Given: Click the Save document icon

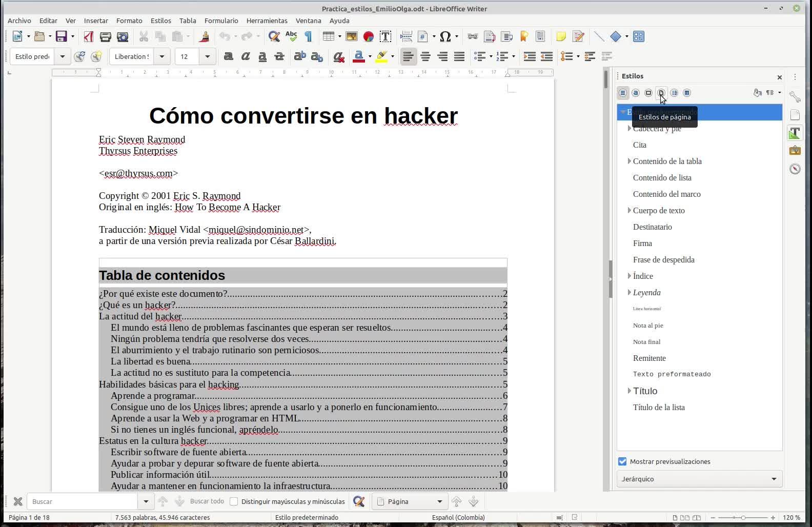Looking at the screenshot, I should click(x=62, y=36).
